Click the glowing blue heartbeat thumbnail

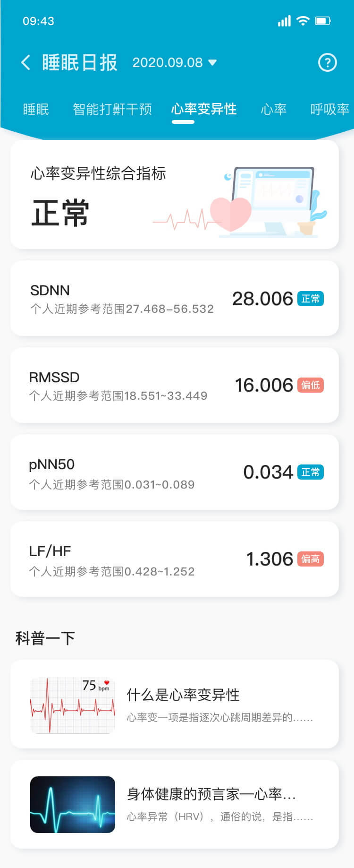[x=73, y=805]
